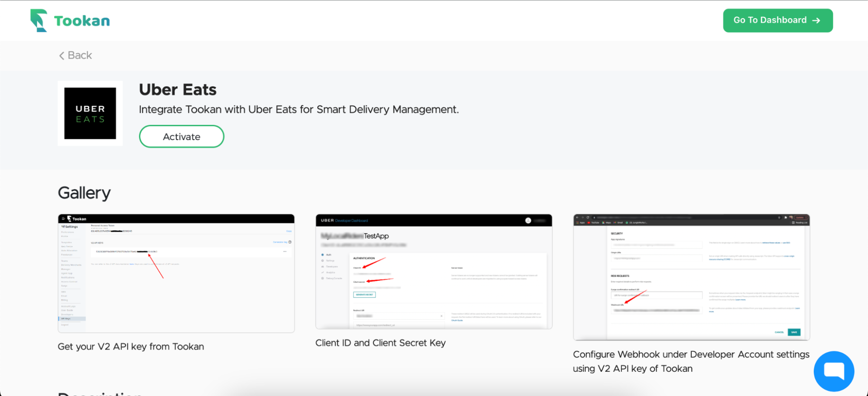Click the 'Client ID and Client Secret Key' caption
The width and height of the screenshot is (868, 396).
(380, 343)
